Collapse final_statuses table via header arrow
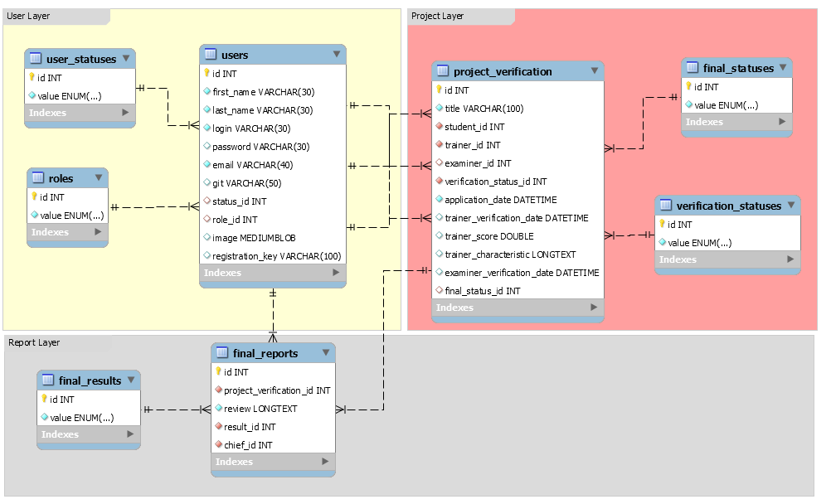Viewport: 831px width, 504px height. tap(783, 67)
